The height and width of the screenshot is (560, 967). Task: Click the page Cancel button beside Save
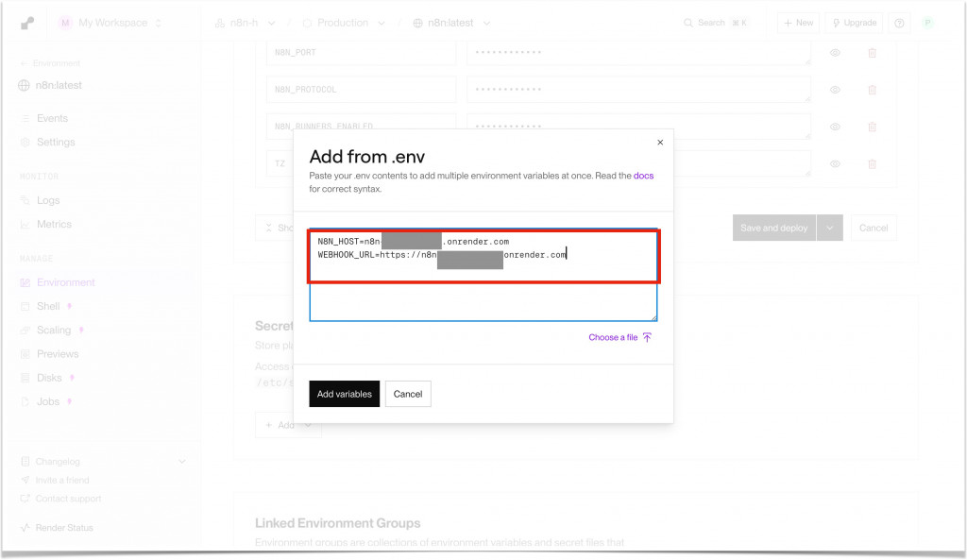point(874,229)
